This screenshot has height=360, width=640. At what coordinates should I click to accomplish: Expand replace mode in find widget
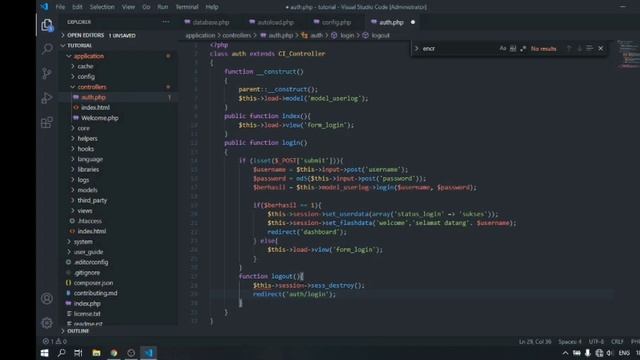(x=416, y=49)
